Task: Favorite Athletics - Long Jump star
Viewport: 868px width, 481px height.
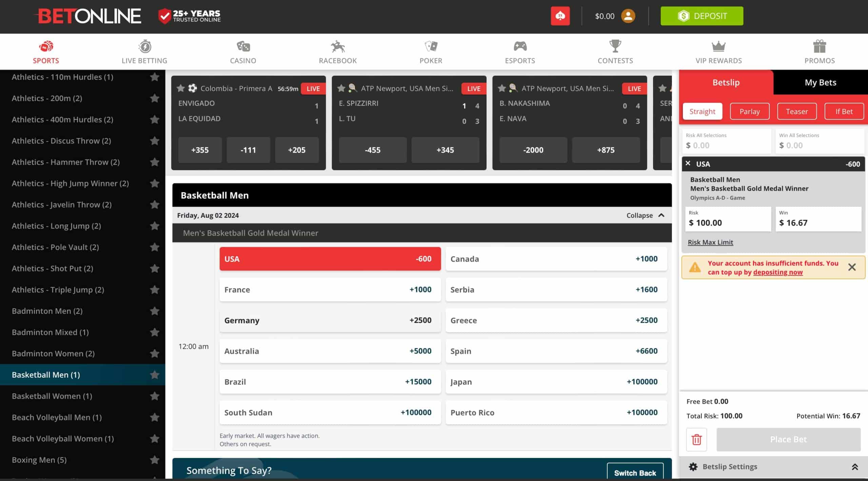Action: coord(155,226)
